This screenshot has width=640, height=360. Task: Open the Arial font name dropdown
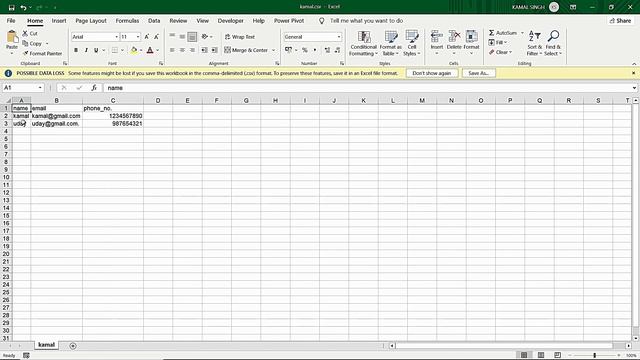tap(116, 37)
